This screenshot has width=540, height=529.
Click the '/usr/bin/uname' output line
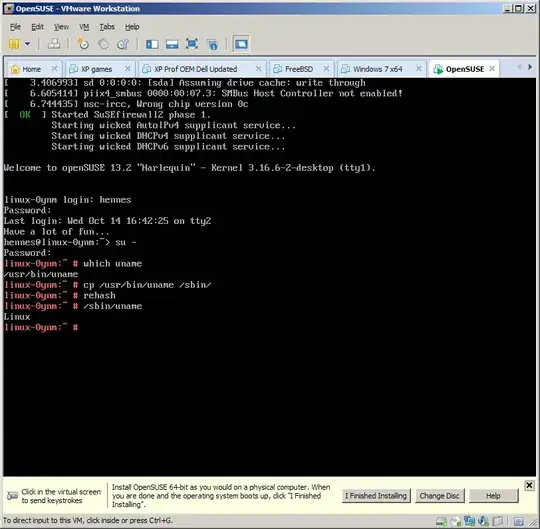coord(41,274)
